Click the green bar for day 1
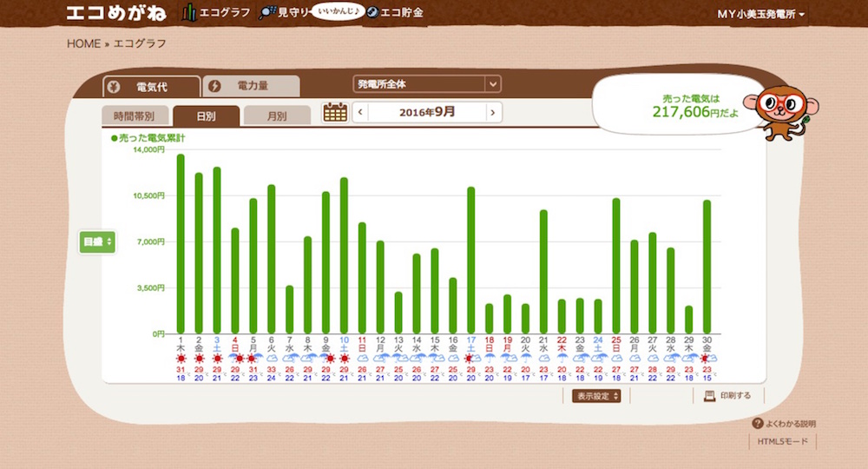This screenshot has width=868, height=469. coord(181,244)
